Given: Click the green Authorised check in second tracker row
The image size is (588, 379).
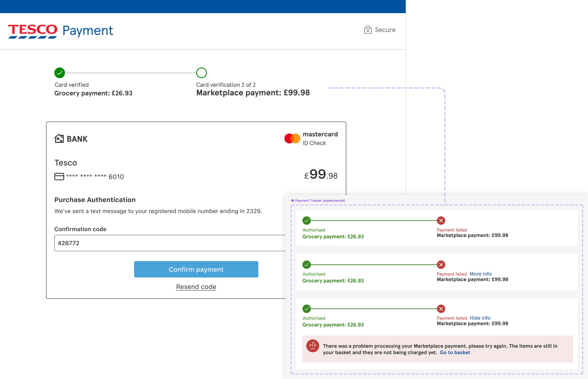Looking at the screenshot, I should (x=306, y=265).
